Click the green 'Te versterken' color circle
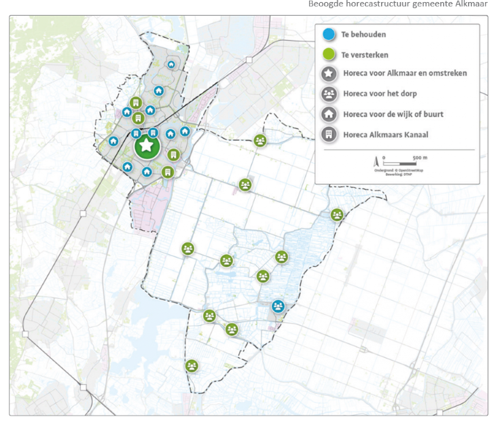The width and height of the screenshot is (504, 423). [329, 53]
